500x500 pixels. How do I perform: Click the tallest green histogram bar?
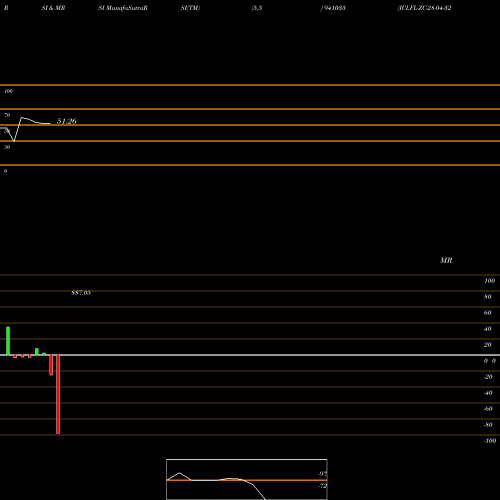(x=8, y=341)
